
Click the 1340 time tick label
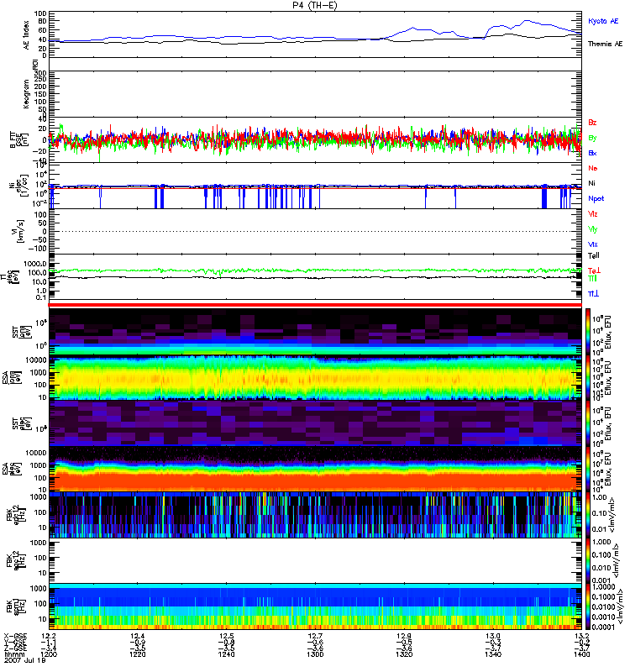(x=493, y=654)
